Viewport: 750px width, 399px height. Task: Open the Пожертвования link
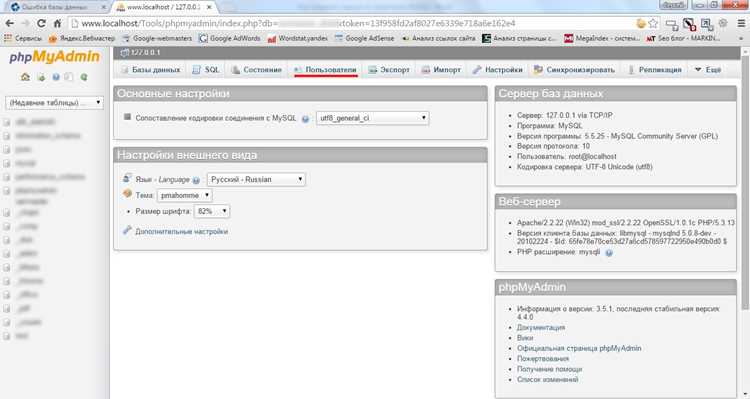(542, 359)
